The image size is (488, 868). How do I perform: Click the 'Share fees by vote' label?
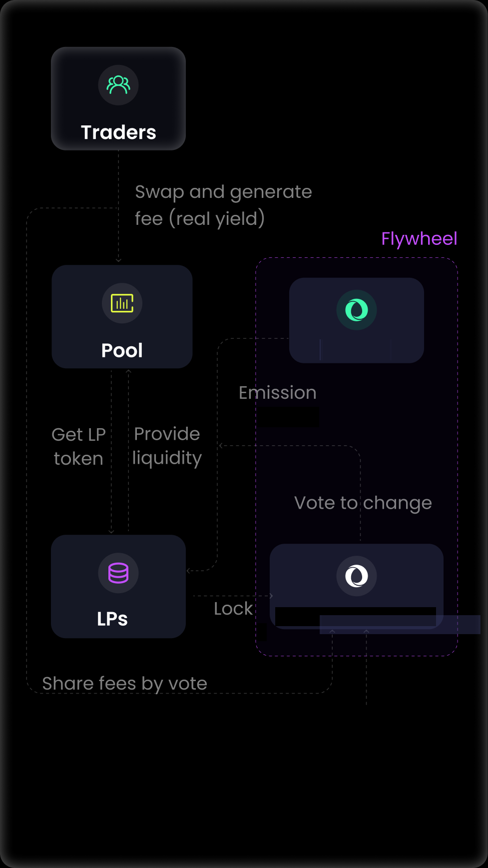tap(124, 683)
